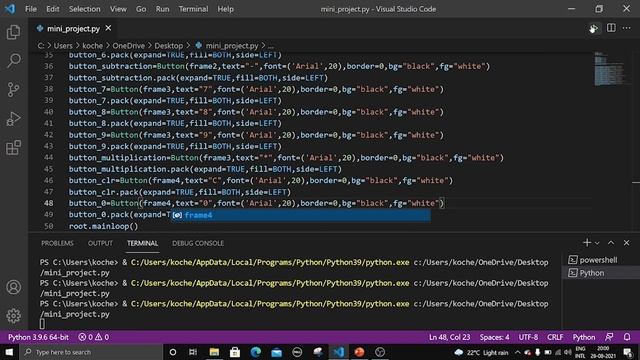Change indentation via Spaces: 4
This screenshot has width=640, height=360.
[x=494, y=337]
